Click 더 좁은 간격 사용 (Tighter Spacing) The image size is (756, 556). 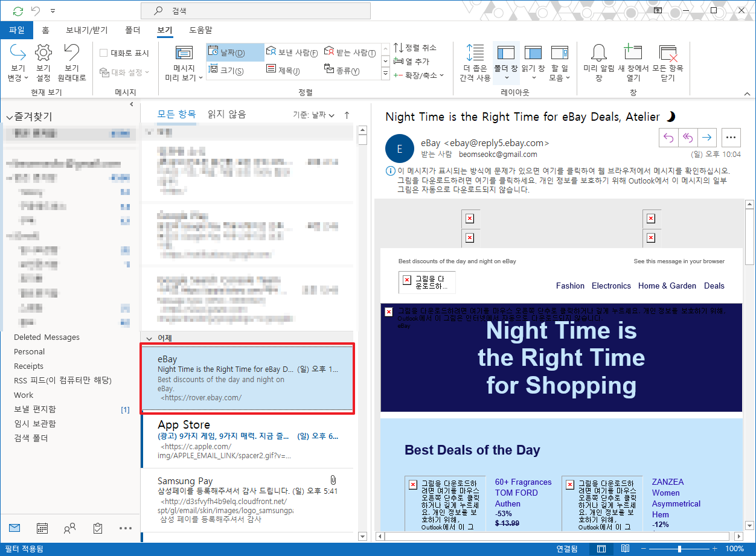click(475, 63)
